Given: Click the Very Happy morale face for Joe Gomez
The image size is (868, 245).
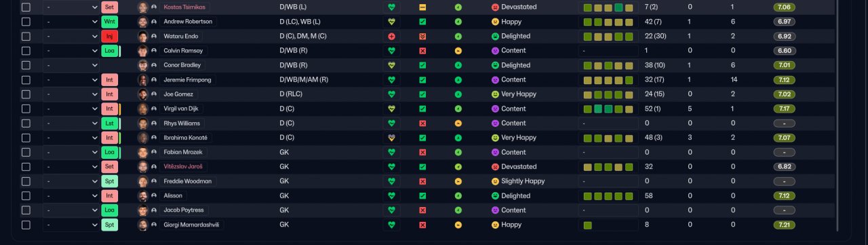Looking at the screenshot, I should pos(495,94).
